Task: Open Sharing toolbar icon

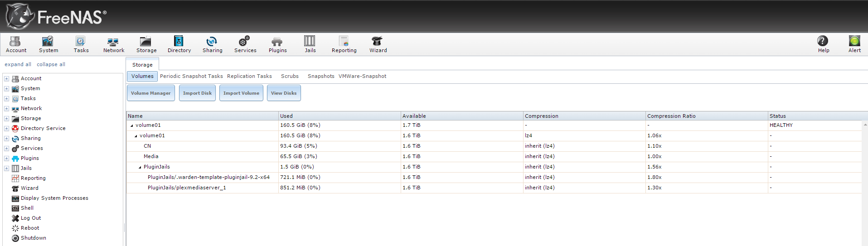Action: pos(212,44)
